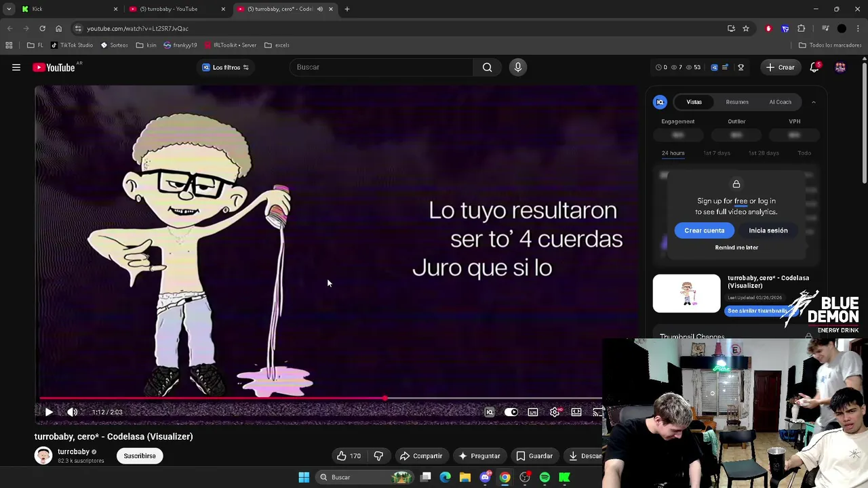This screenshot has height=488, width=868.
Task: Click the Remind me later link
Action: tap(736, 247)
